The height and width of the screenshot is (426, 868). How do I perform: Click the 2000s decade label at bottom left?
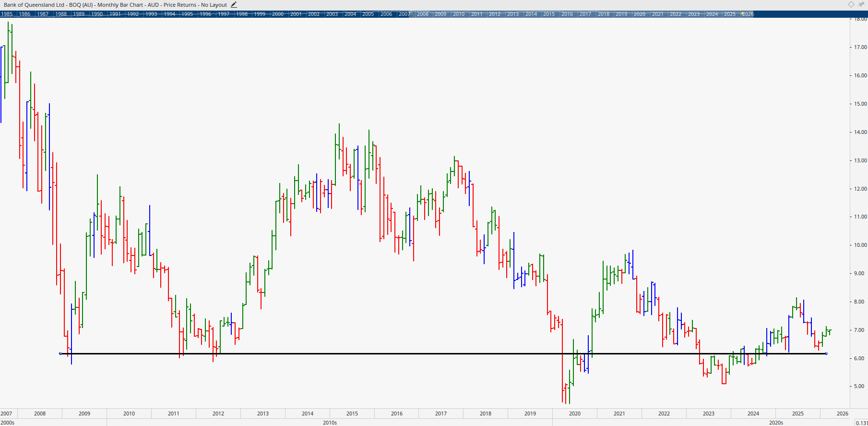(x=8, y=423)
